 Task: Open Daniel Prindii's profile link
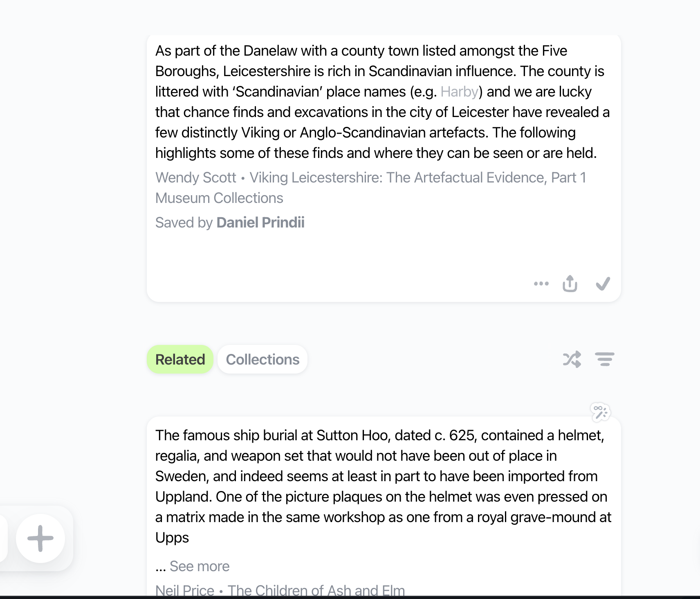pos(260,223)
